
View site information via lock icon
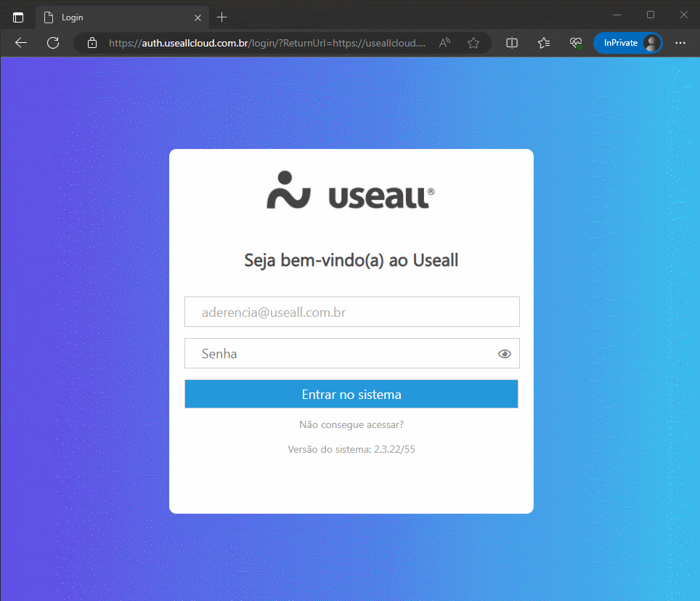click(x=91, y=43)
